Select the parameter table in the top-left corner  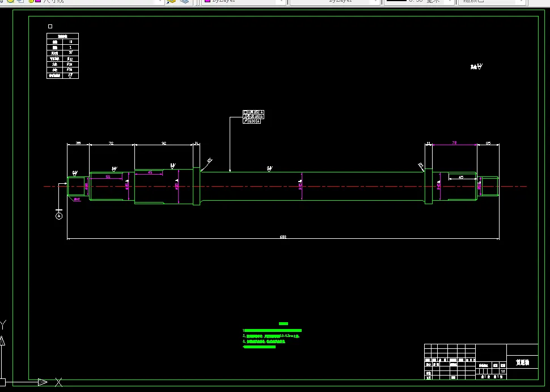(x=63, y=56)
